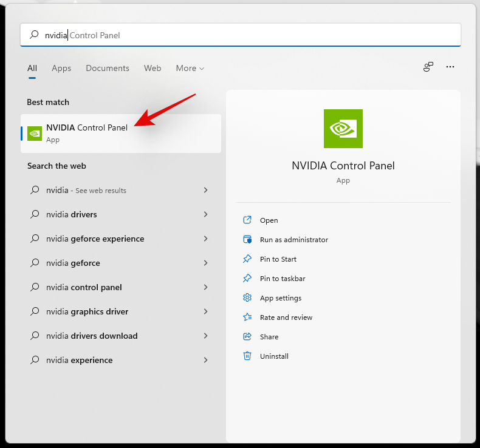Open App settings
Image resolution: width=480 pixels, height=448 pixels.
pyautogui.click(x=281, y=298)
